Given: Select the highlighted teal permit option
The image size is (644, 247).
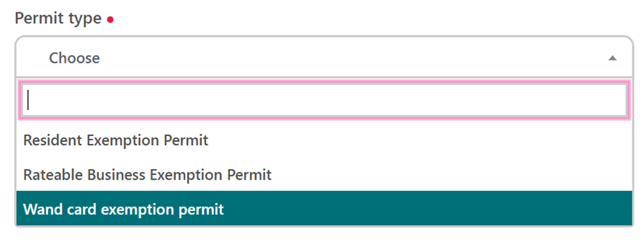Looking at the screenshot, I should 324,209.
